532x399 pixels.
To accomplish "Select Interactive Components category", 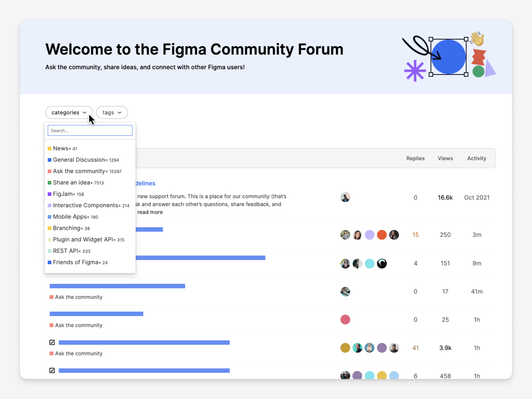I will (x=88, y=205).
